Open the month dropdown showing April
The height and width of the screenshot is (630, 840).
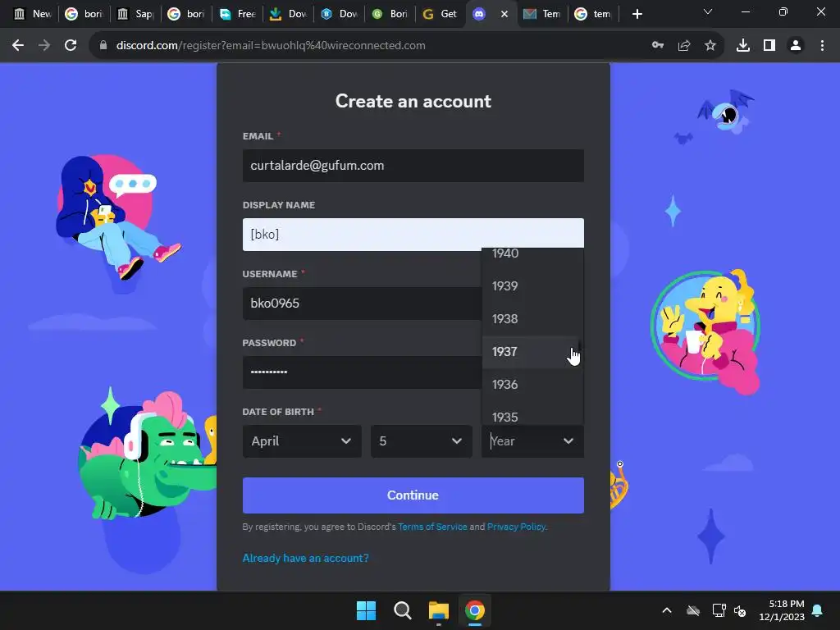point(302,441)
